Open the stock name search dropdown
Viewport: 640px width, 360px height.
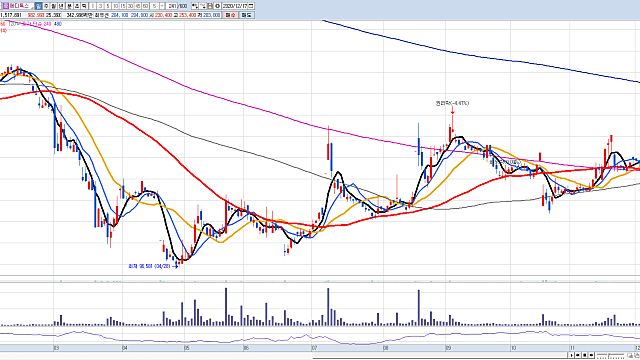pyautogui.click(x=31, y=6)
